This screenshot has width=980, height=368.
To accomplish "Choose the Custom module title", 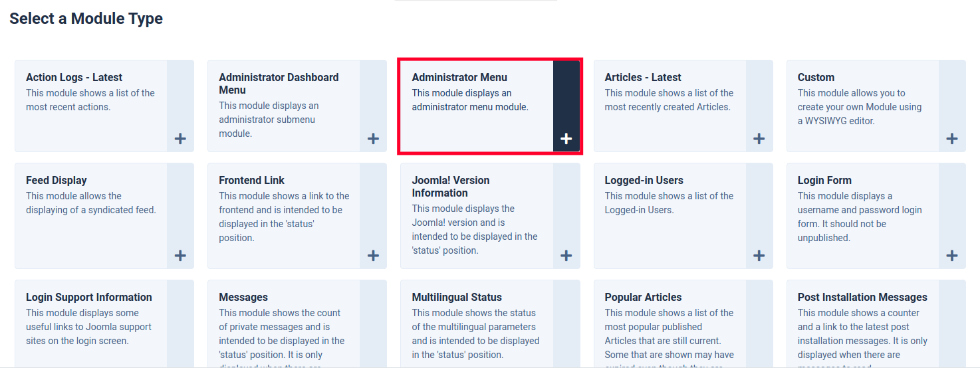I will point(816,77).
